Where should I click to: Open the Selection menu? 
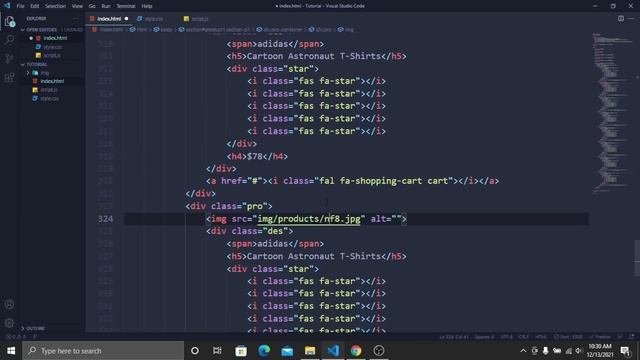point(56,6)
